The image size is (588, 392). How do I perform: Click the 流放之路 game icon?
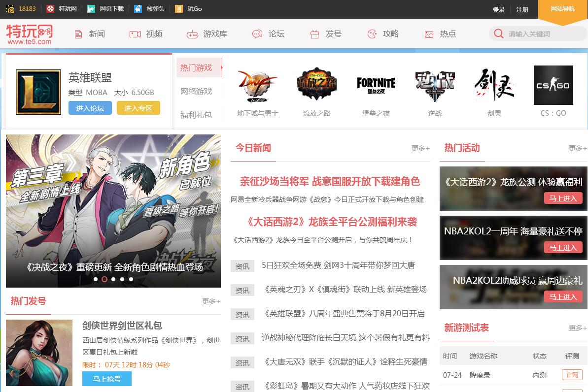(316, 85)
